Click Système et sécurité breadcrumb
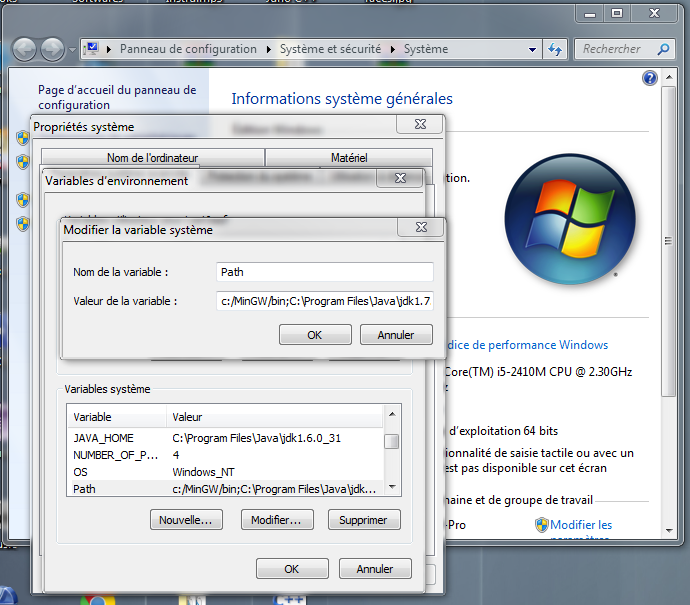The height and width of the screenshot is (605, 690). point(330,49)
